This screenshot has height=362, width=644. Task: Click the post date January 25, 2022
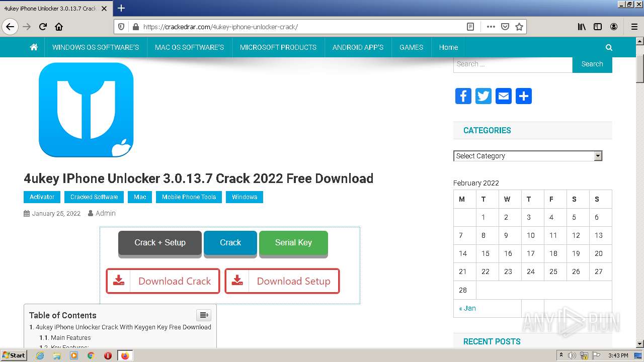[56, 214]
